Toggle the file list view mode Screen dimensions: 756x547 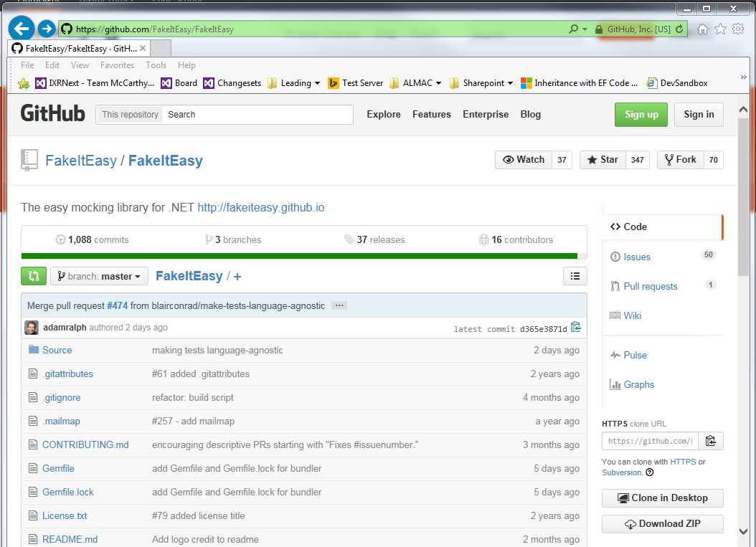click(575, 275)
